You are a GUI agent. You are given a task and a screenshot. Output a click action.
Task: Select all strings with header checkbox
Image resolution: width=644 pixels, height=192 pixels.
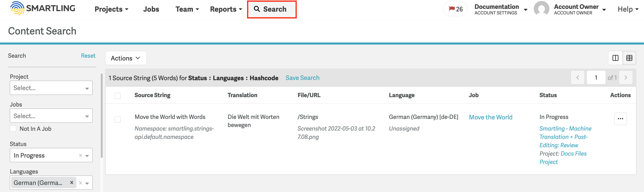click(117, 96)
